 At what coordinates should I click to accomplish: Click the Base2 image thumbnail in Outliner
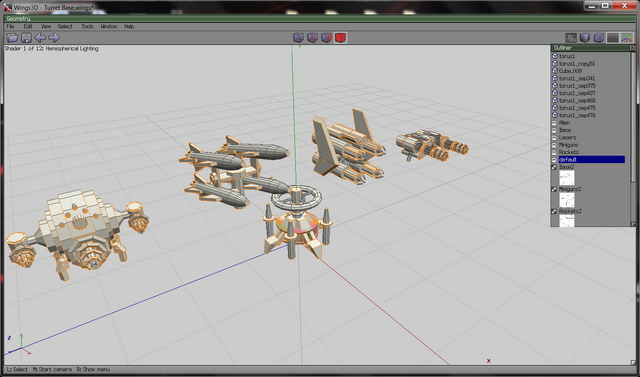(567, 178)
